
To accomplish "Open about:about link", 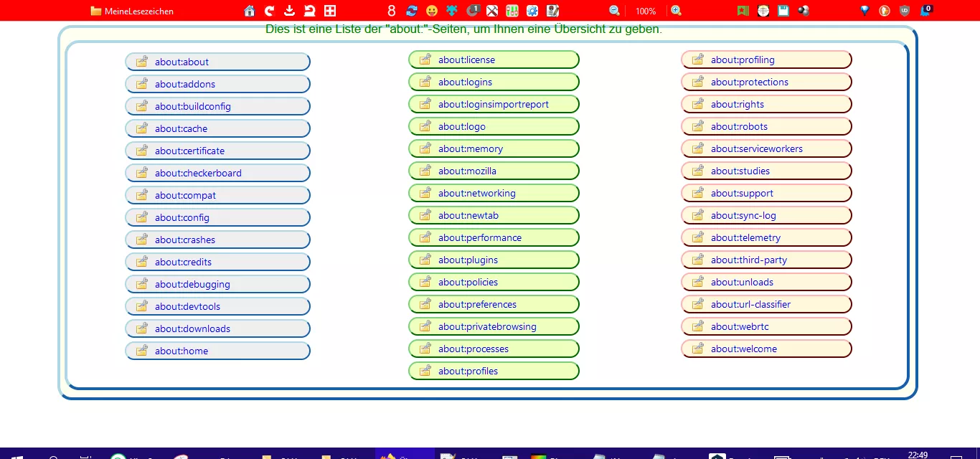I will [x=217, y=62].
